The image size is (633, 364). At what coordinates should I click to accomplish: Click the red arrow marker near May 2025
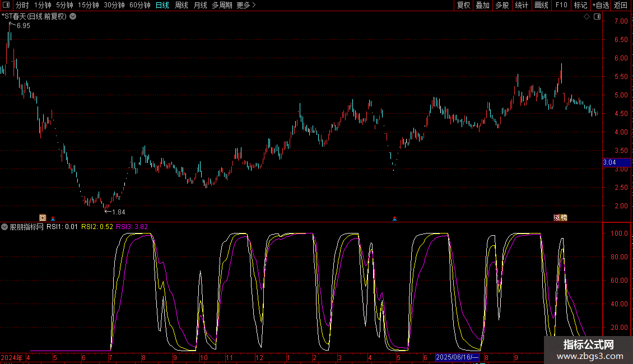[x=395, y=218]
